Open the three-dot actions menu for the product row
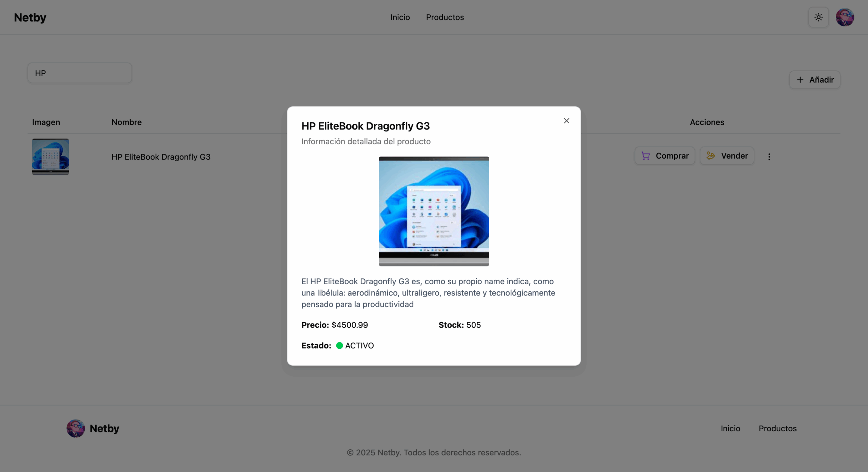 tap(769, 157)
